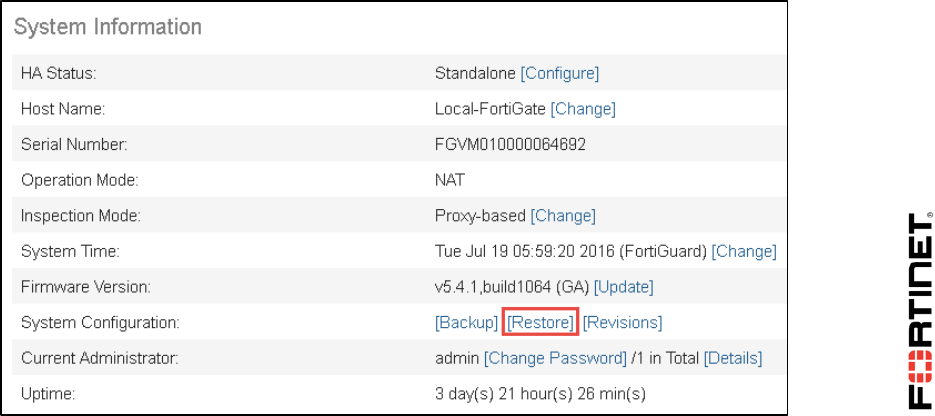Click the HA Status Configure link
This screenshot has height=416, width=935.
pos(560,73)
